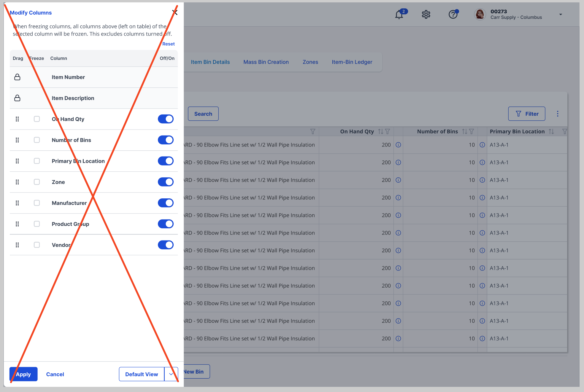Click the drag handle for Zone row
This screenshot has height=392, width=584.
click(x=17, y=182)
